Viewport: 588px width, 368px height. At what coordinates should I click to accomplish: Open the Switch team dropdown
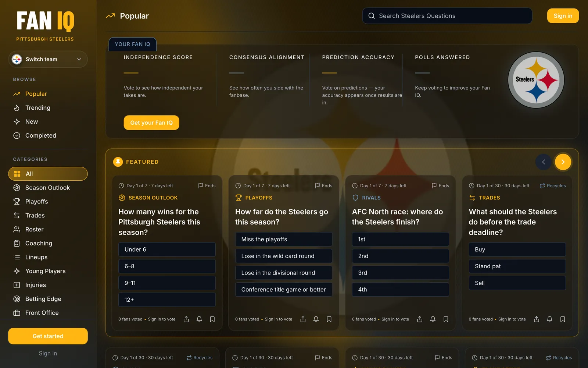pos(48,59)
